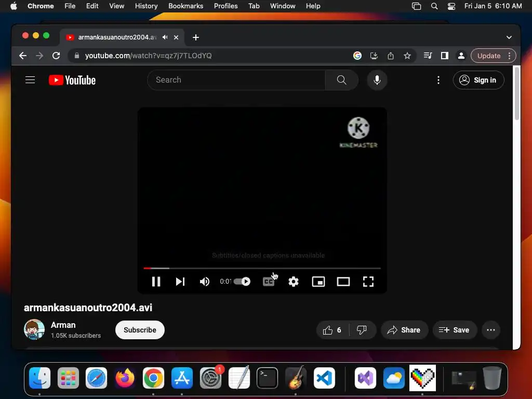Bookmark this tab star
The height and width of the screenshot is (399, 532).
coord(407,56)
